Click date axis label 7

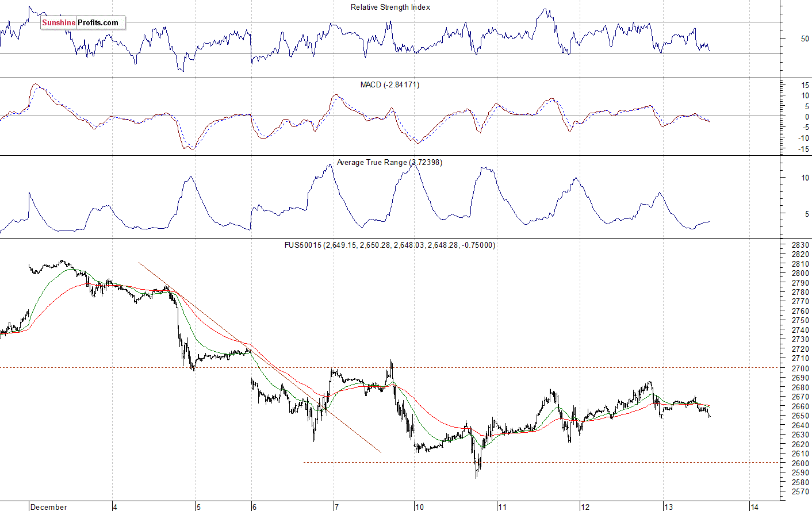click(x=336, y=507)
